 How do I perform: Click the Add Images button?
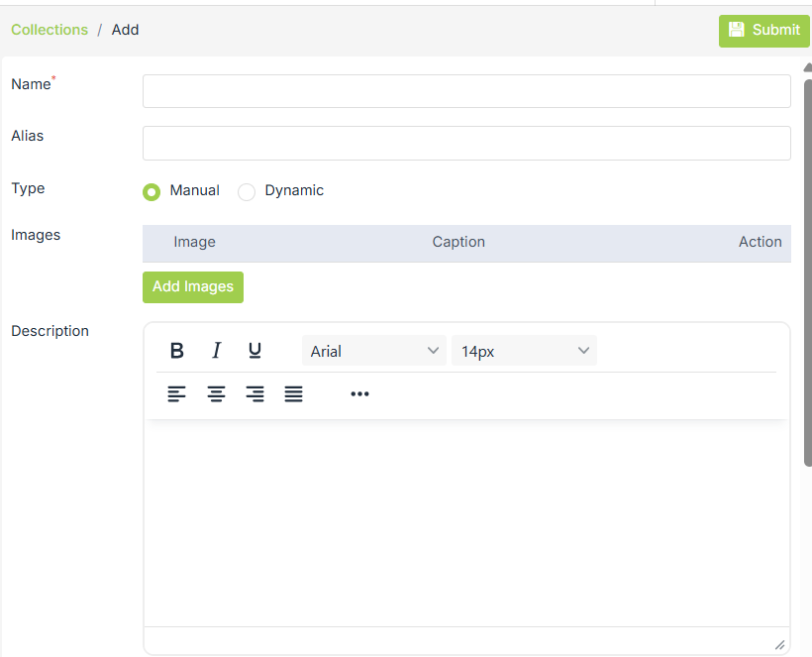click(x=193, y=287)
